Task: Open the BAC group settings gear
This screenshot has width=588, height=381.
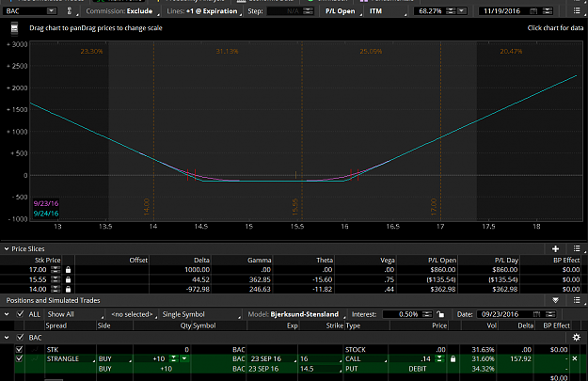Action: click(577, 338)
